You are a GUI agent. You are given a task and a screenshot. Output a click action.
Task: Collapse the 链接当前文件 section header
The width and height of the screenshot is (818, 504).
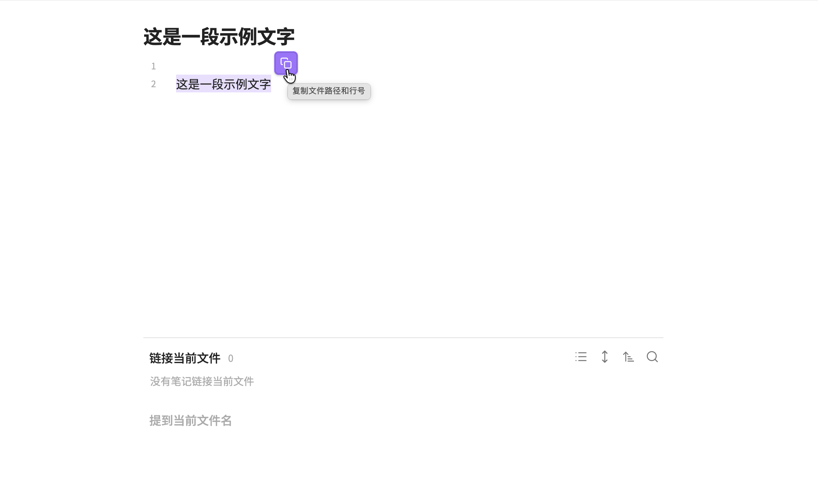(185, 358)
